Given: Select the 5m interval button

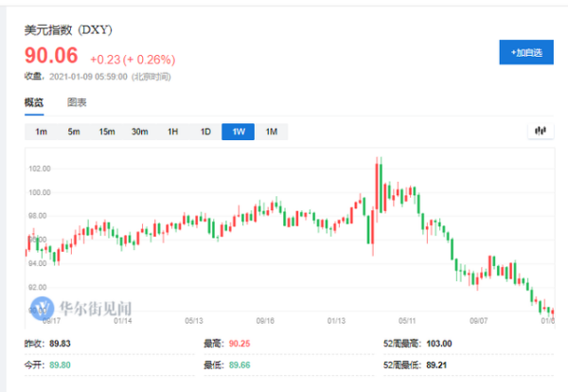Looking at the screenshot, I should (x=74, y=132).
